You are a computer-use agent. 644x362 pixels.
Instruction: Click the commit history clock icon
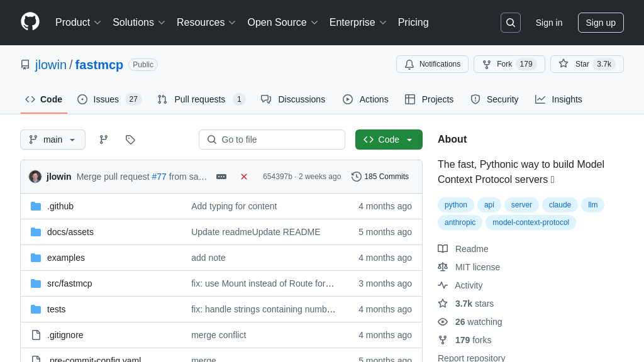click(357, 177)
